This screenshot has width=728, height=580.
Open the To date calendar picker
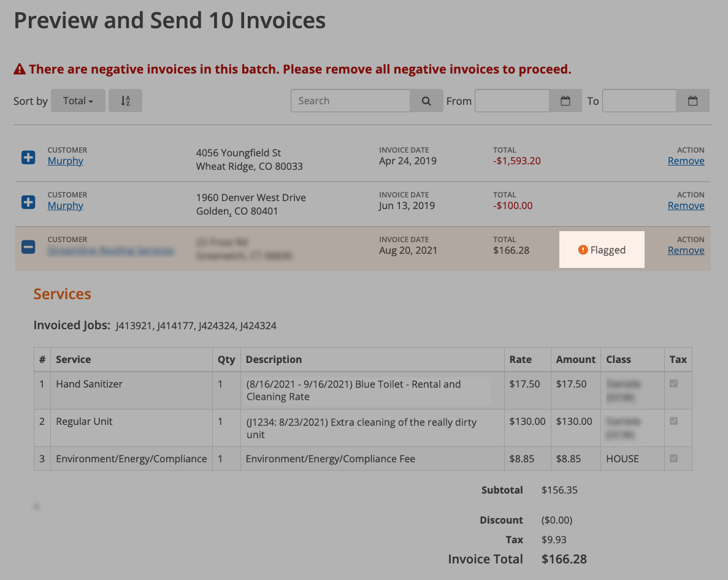click(692, 101)
